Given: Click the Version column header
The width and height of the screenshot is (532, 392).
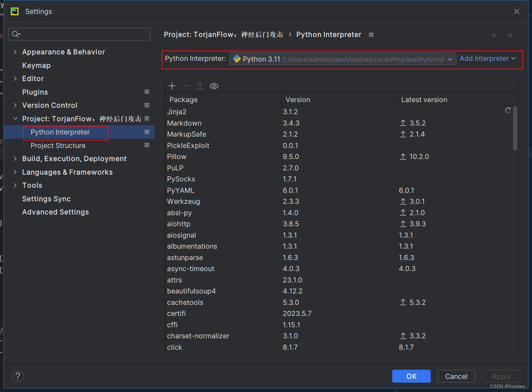Looking at the screenshot, I should point(339,100).
